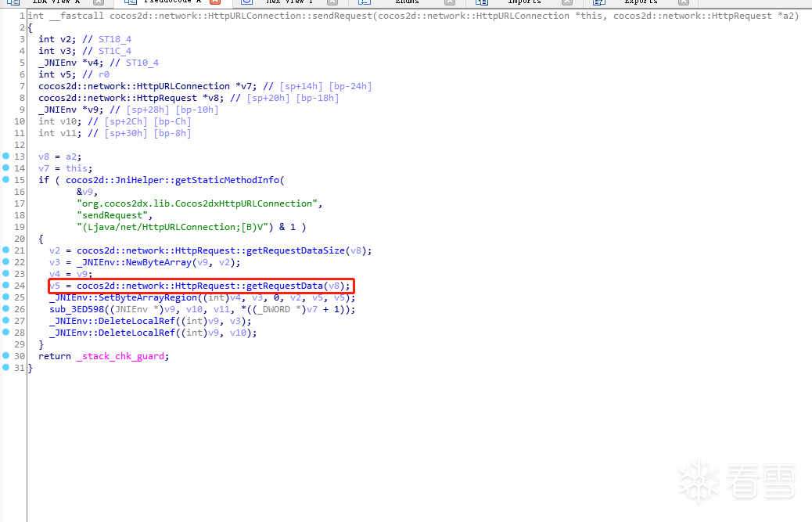Click the *a2 parameter on line 1

pyautogui.click(x=785, y=16)
